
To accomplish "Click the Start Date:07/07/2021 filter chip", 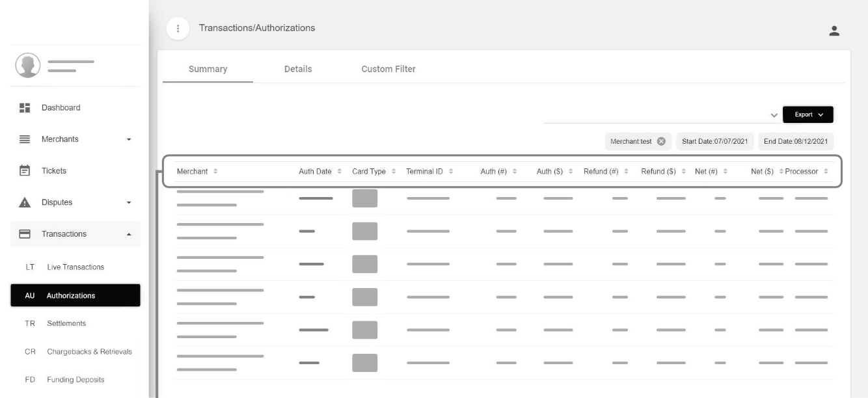I will [x=714, y=142].
